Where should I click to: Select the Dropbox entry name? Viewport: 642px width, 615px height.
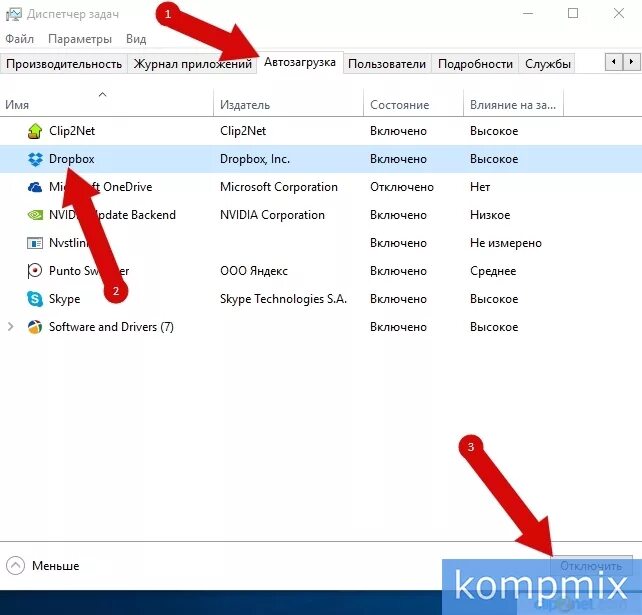point(72,159)
